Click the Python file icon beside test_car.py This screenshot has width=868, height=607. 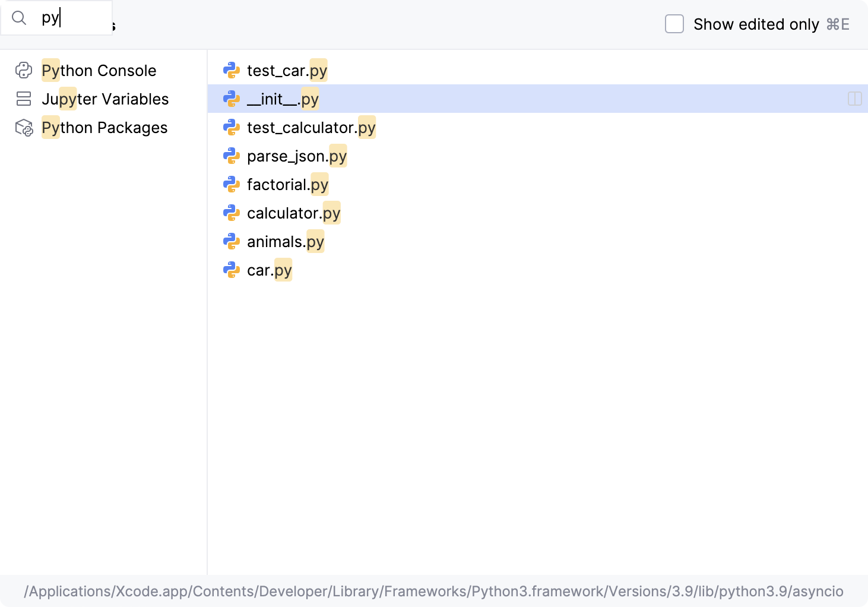pyautogui.click(x=232, y=71)
